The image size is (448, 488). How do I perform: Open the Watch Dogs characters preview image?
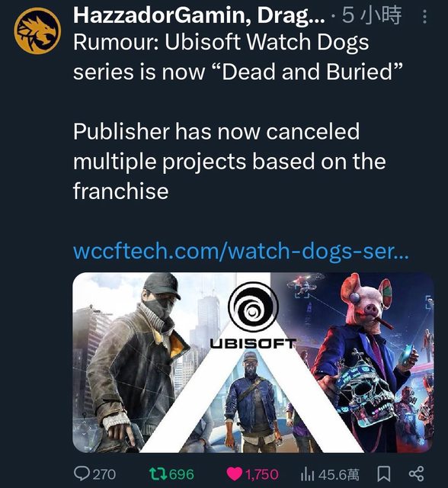point(253,363)
